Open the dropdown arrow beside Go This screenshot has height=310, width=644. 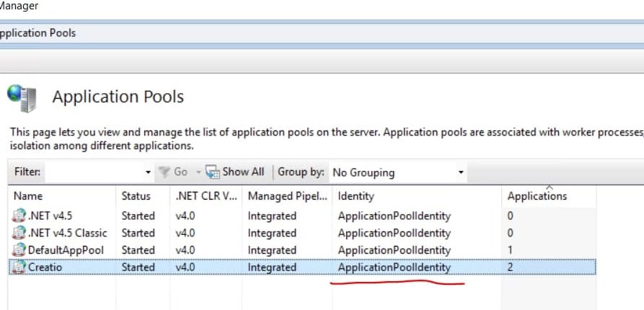(198, 172)
